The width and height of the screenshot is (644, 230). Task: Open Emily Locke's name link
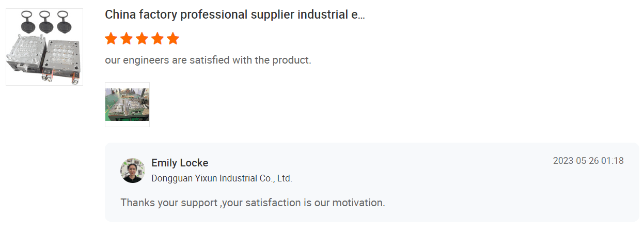(180, 163)
